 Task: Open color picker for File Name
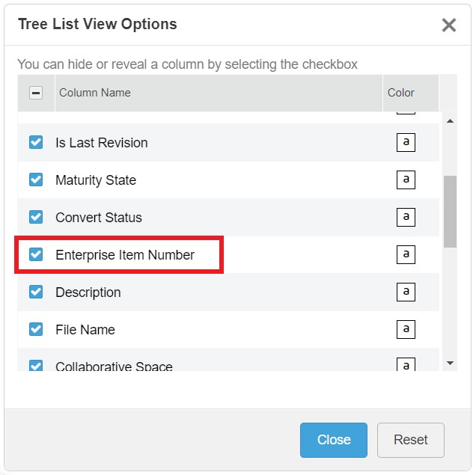(406, 330)
